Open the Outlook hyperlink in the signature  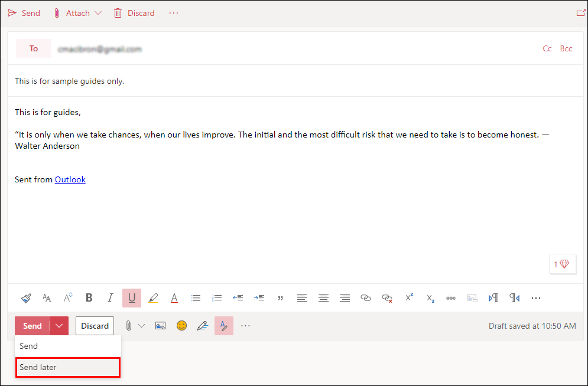tap(70, 179)
